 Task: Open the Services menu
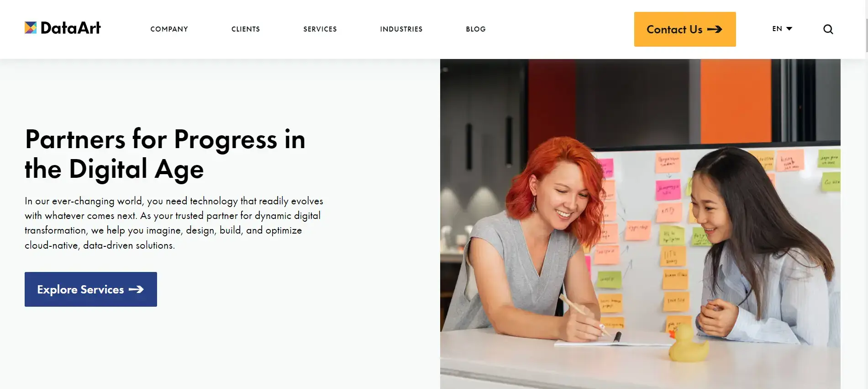tap(320, 29)
